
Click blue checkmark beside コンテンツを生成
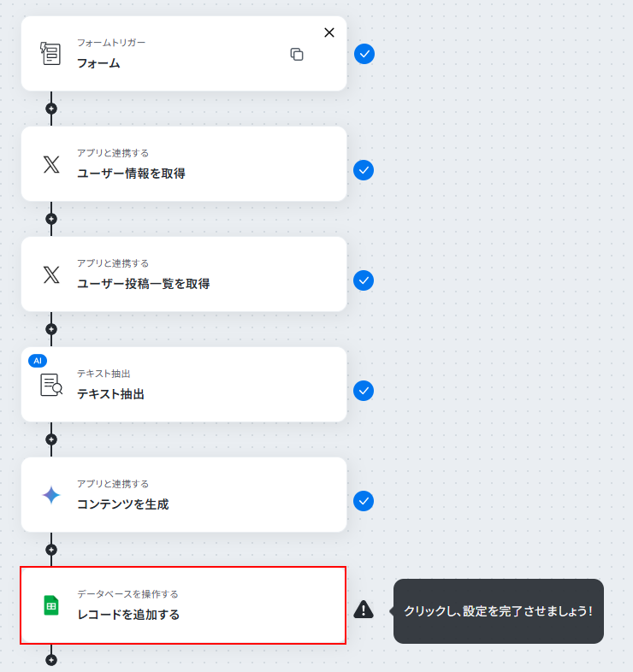(x=364, y=501)
